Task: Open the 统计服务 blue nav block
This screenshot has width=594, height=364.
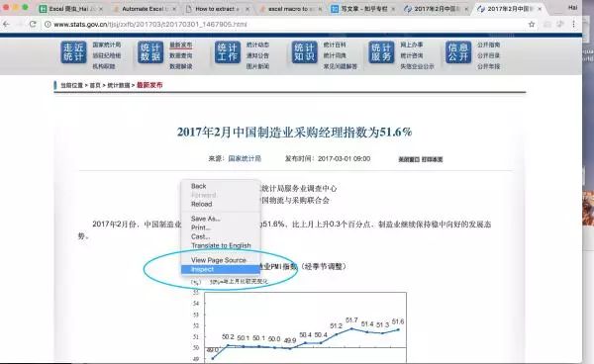Action: (x=381, y=52)
